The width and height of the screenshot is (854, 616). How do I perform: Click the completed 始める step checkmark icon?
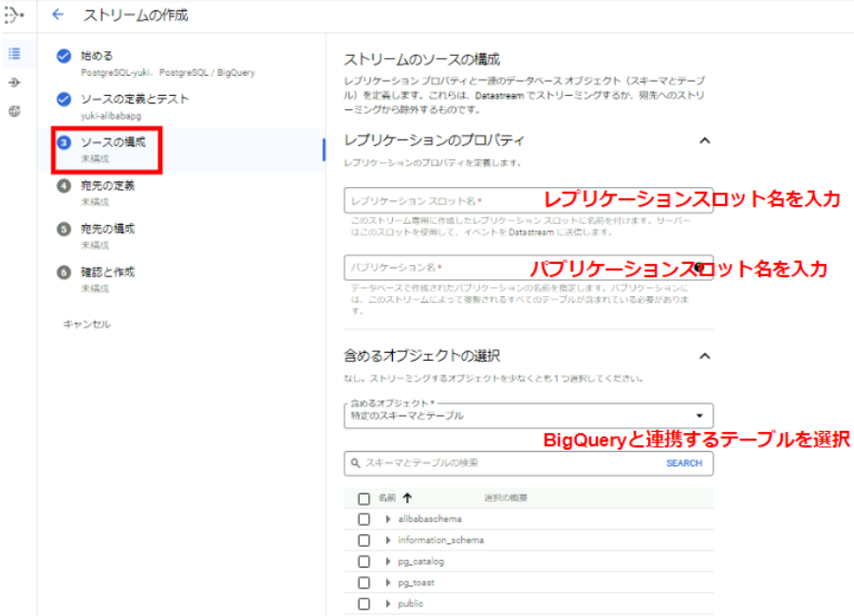(64, 56)
